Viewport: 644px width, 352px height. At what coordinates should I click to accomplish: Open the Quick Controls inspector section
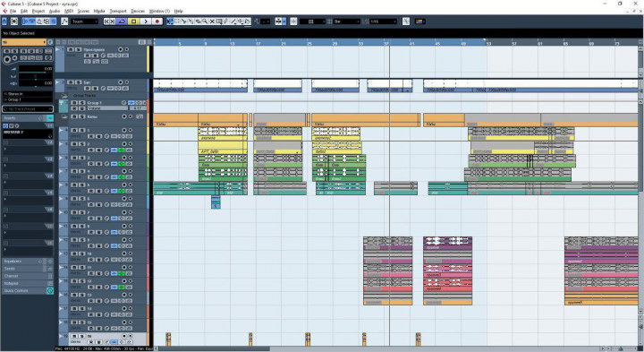pyautogui.click(x=28, y=291)
